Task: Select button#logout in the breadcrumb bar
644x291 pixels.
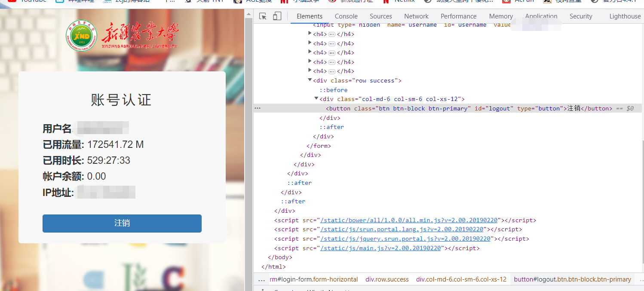Action: (572, 279)
